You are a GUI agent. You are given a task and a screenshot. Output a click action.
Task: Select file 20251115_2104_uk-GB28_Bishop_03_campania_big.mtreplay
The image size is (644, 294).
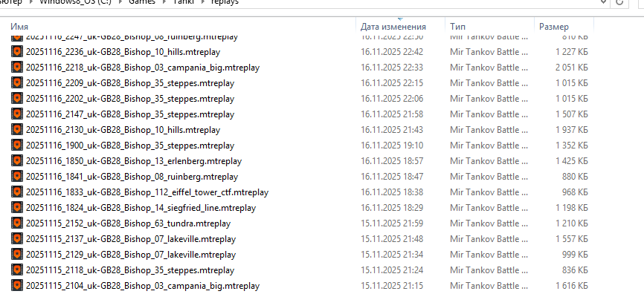(x=143, y=286)
